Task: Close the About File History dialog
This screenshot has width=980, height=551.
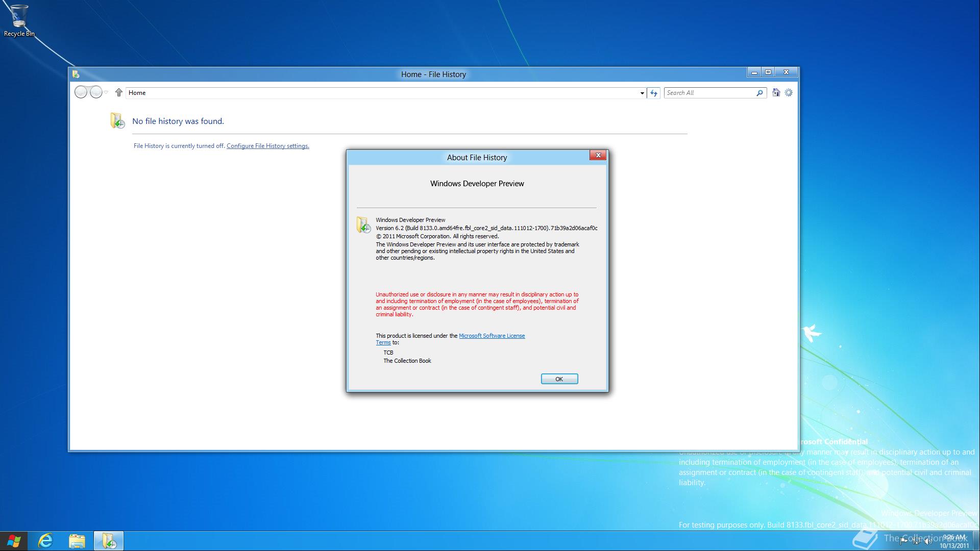Action: (x=598, y=155)
